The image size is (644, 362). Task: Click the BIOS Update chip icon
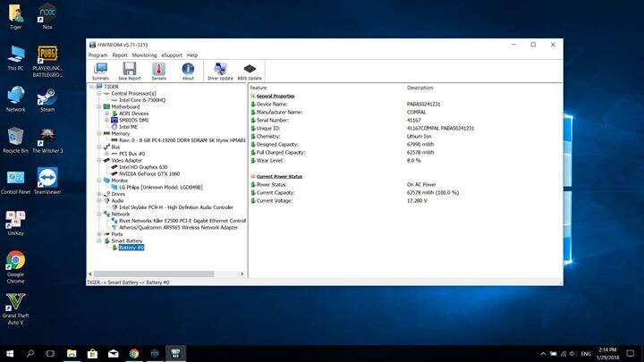tap(249, 71)
